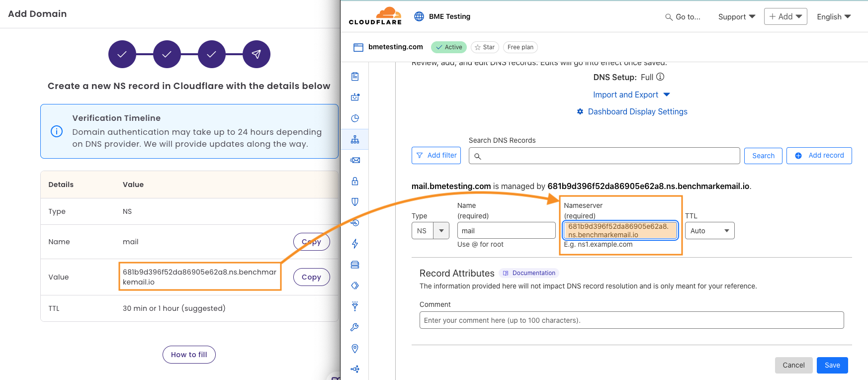Open the Overview clipboard icon in Cloudflare sidebar
Screen dimensions: 868x380
tap(355, 77)
